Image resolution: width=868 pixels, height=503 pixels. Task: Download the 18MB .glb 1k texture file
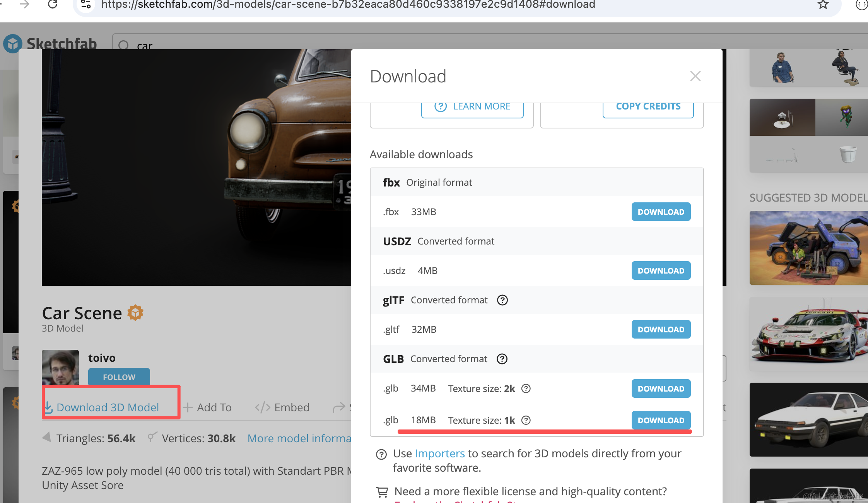click(661, 420)
